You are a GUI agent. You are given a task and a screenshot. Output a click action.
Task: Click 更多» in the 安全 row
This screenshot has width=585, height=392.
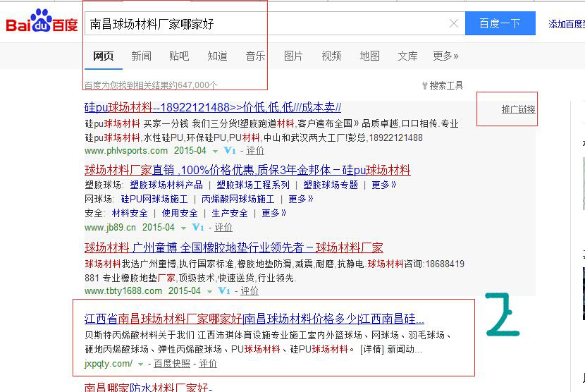[274, 213]
